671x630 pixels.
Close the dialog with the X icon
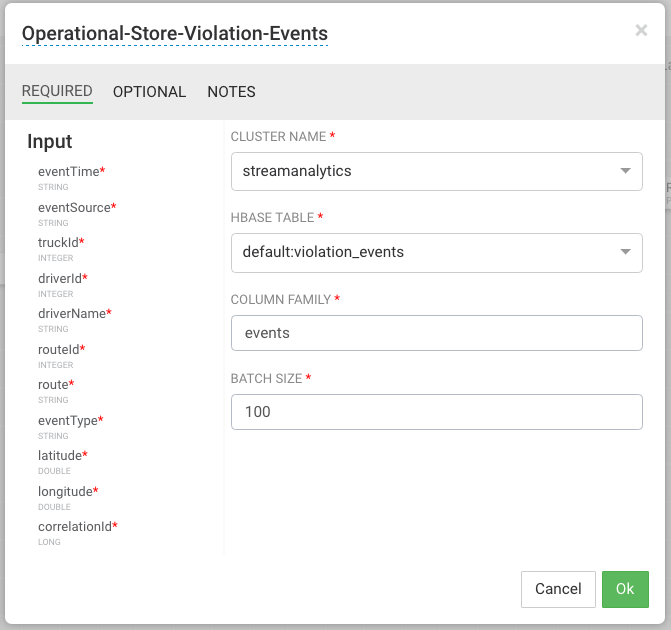[x=641, y=30]
